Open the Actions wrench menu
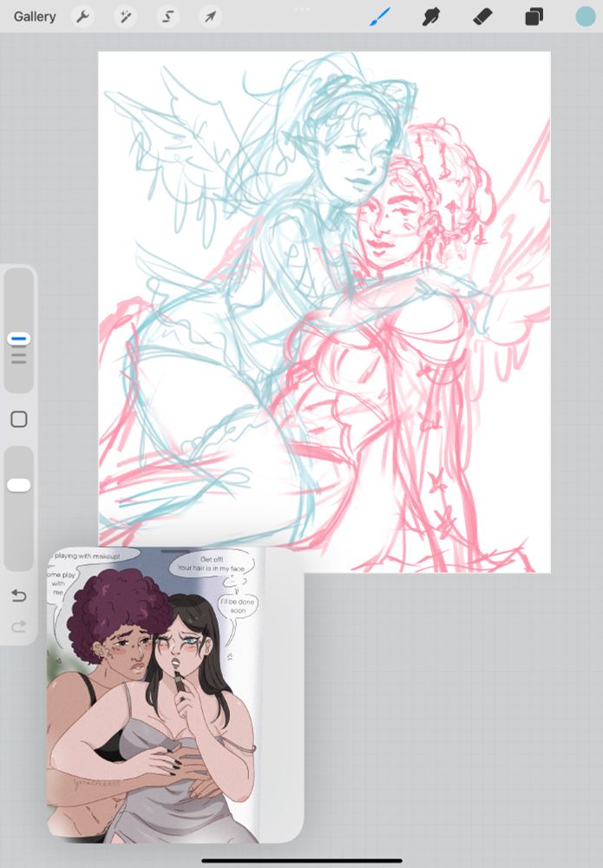Screen dimensions: 603x868 [x=83, y=16]
